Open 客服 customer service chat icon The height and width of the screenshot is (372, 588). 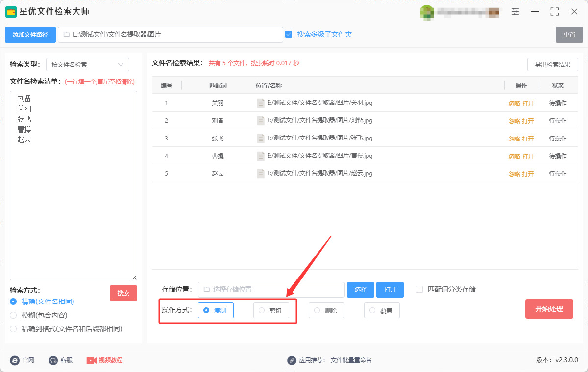pyautogui.click(x=53, y=360)
